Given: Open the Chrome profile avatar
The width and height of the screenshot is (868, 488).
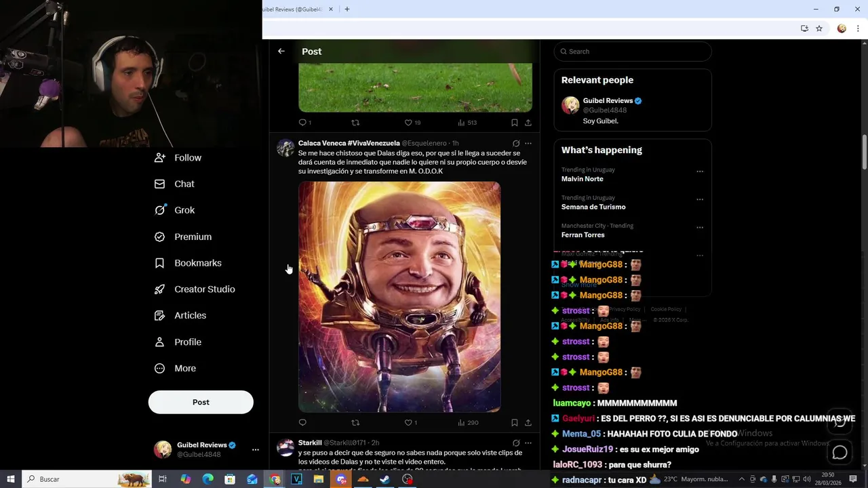Looking at the screenshot, I should (842, 28).
